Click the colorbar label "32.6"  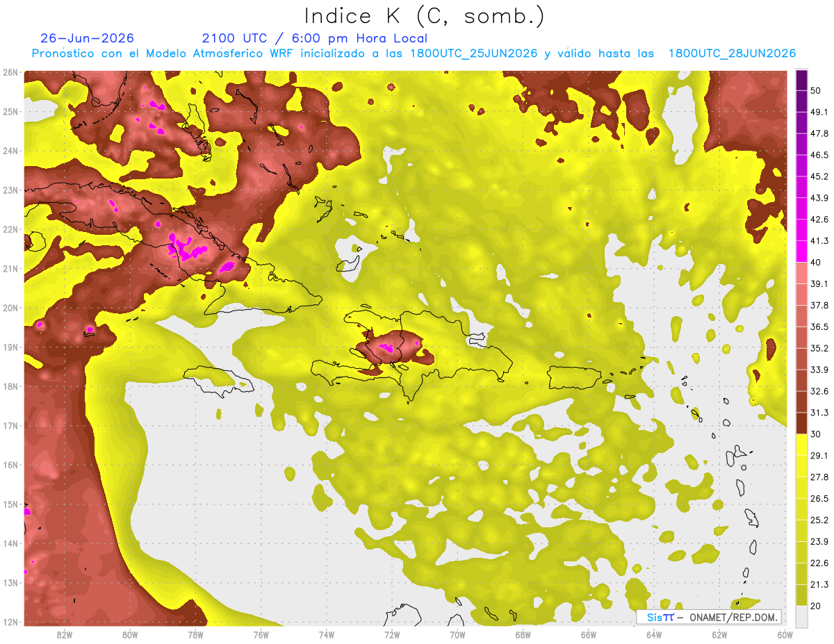pos(819,391)
